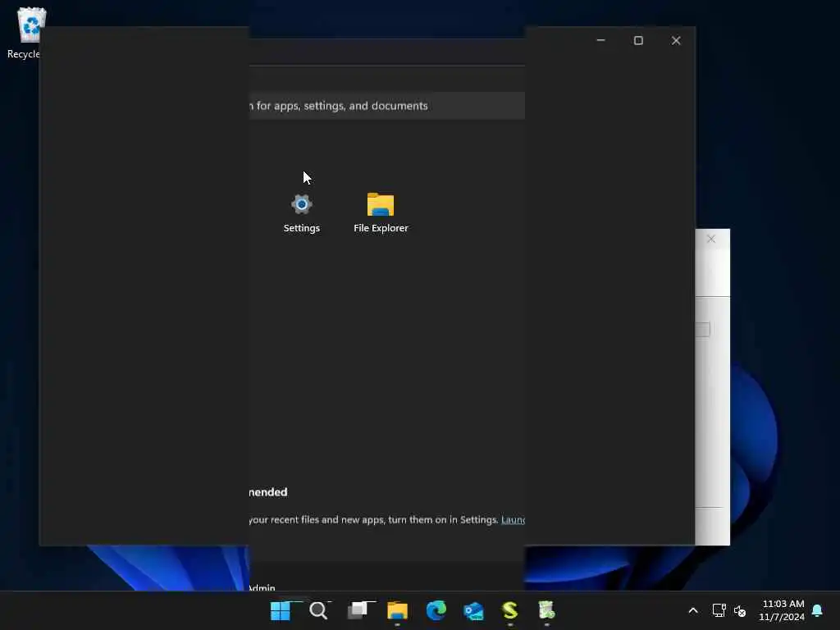The width and height of the screenshot is (840, 630).
Task: Open the rightmost pinned taskbar app
Action: 546,610
